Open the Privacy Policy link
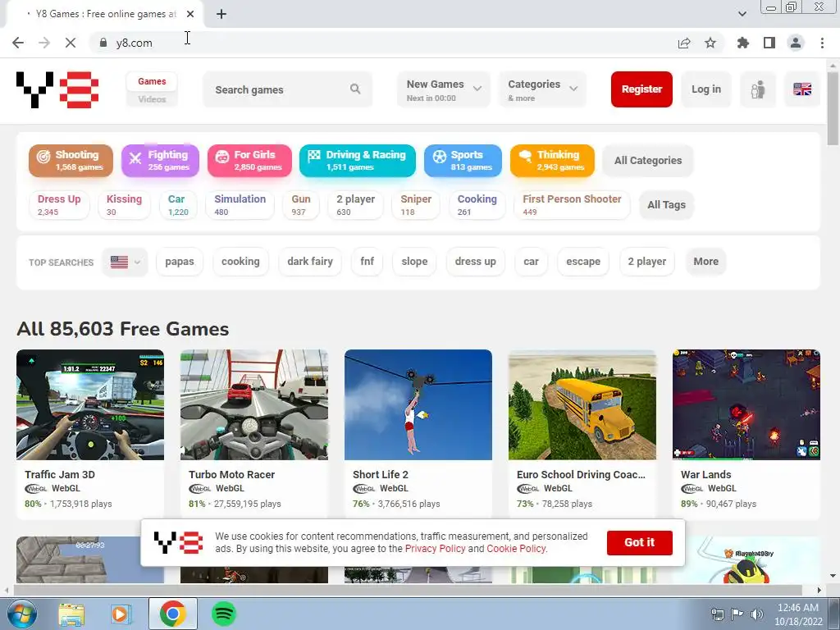The image size is (840, 630). click(435, 549)
